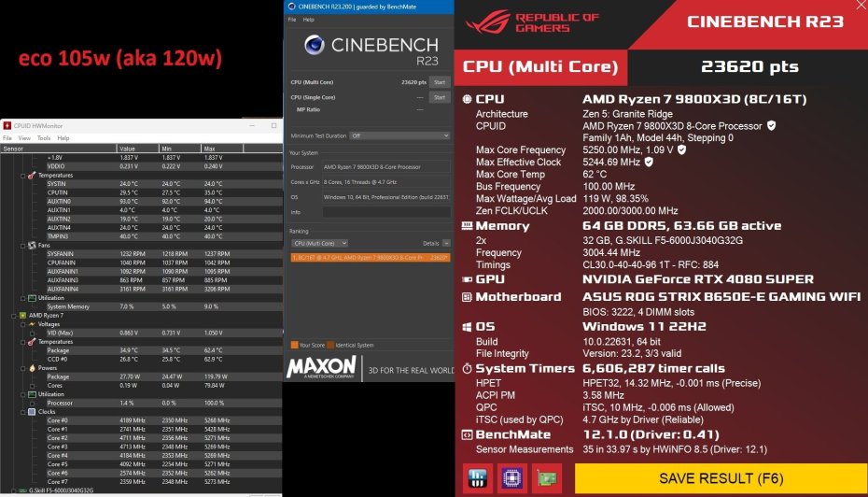Open HWMonitor Tools menu
This screenshot has height=497, width=868.
point(44,138)
